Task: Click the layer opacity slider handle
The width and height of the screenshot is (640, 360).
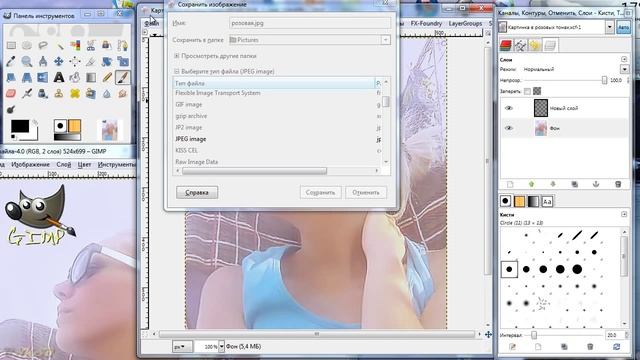Action: pyautogui.click(x=604, y=80)
